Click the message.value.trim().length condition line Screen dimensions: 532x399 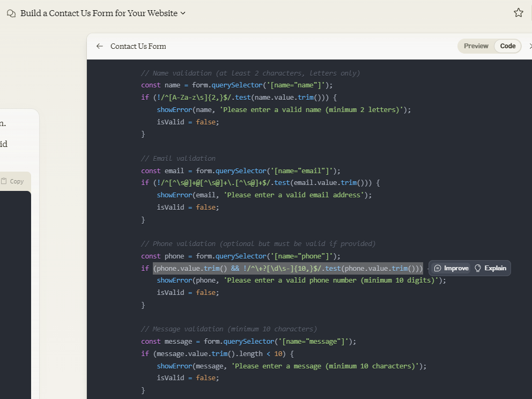tap(218, 354)
